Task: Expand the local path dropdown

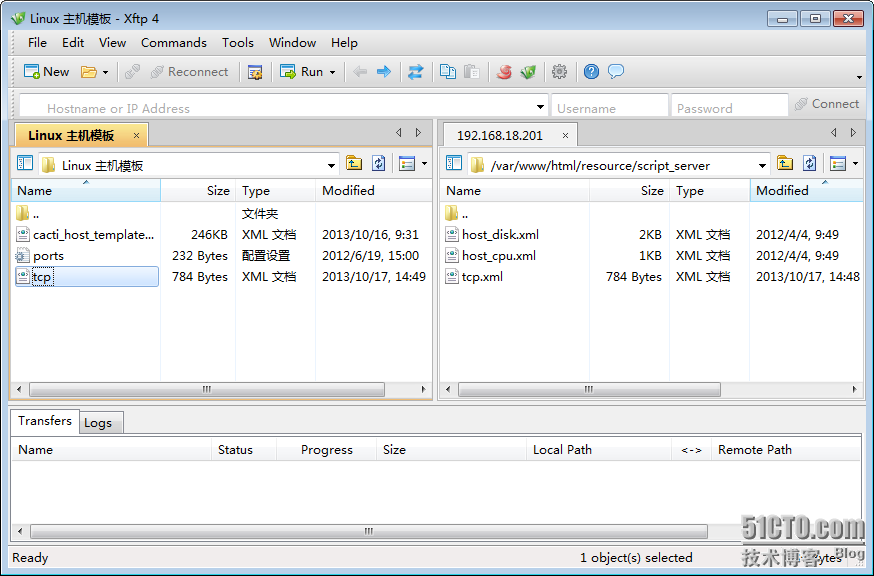Action: (331, 166)
